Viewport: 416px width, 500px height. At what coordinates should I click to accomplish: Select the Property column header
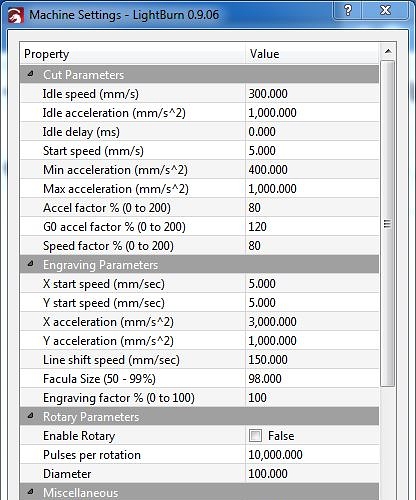click(x=133, y=54)
